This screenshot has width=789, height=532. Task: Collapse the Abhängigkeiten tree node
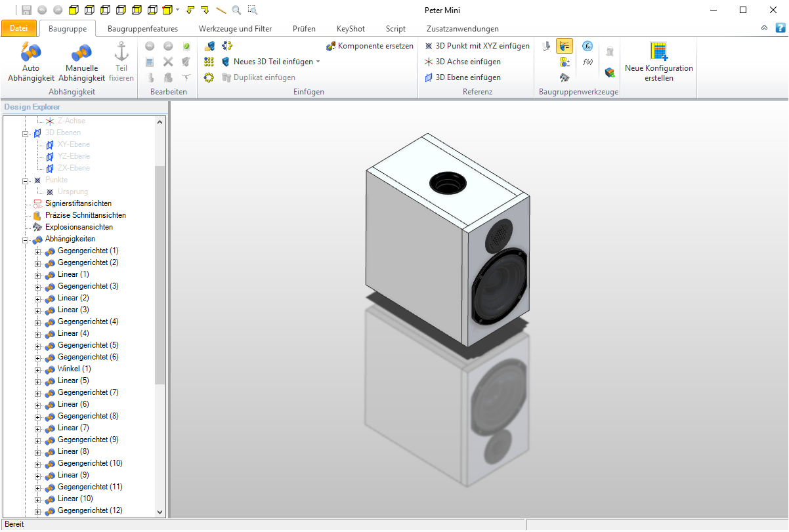tap(26, 239)
